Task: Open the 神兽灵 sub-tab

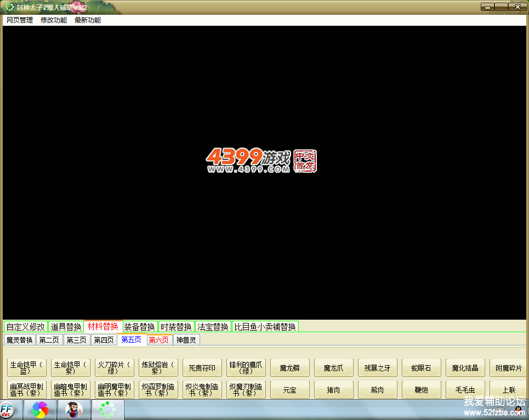Action: click(186, 340)
